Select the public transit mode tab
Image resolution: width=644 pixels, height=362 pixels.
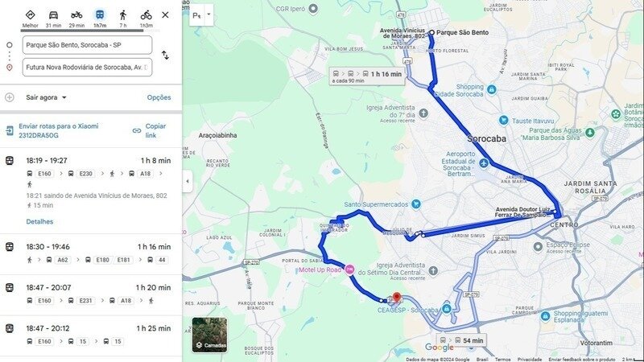[100, 15]
